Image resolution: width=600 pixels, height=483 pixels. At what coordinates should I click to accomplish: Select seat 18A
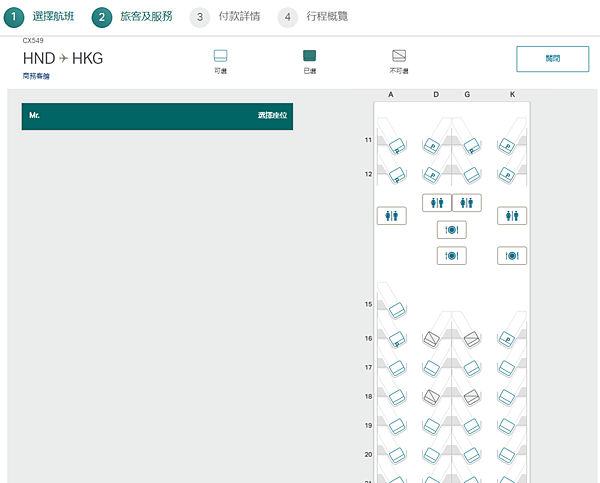pyautogui.click(x=397, y=398)
